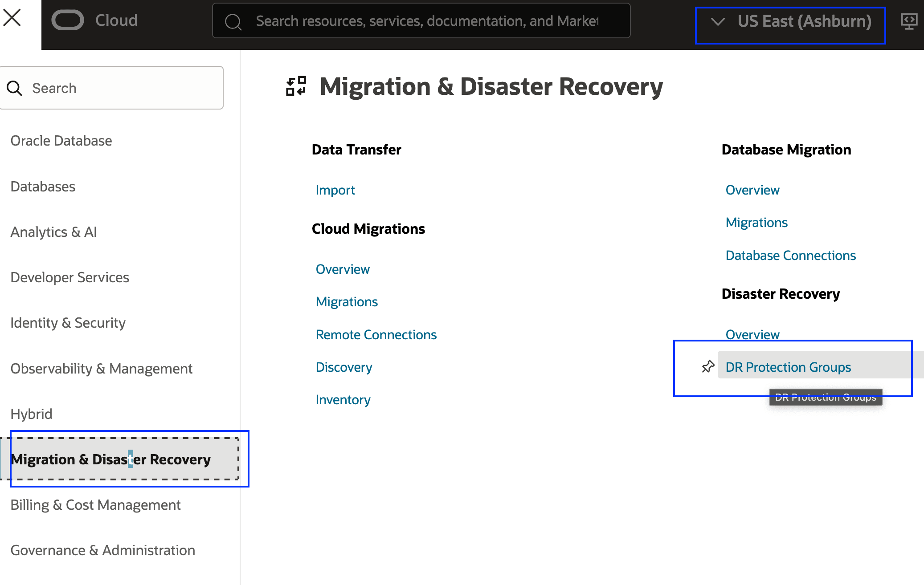Screen dimensions: 924x585
Task: Select Billing & Cost Management category
Action: click(95, 505)
